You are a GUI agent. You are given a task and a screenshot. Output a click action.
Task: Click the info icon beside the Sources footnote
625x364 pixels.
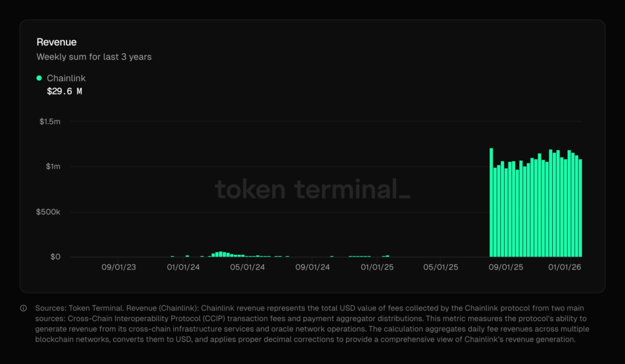pyautogui.click(x=23, y=309)
